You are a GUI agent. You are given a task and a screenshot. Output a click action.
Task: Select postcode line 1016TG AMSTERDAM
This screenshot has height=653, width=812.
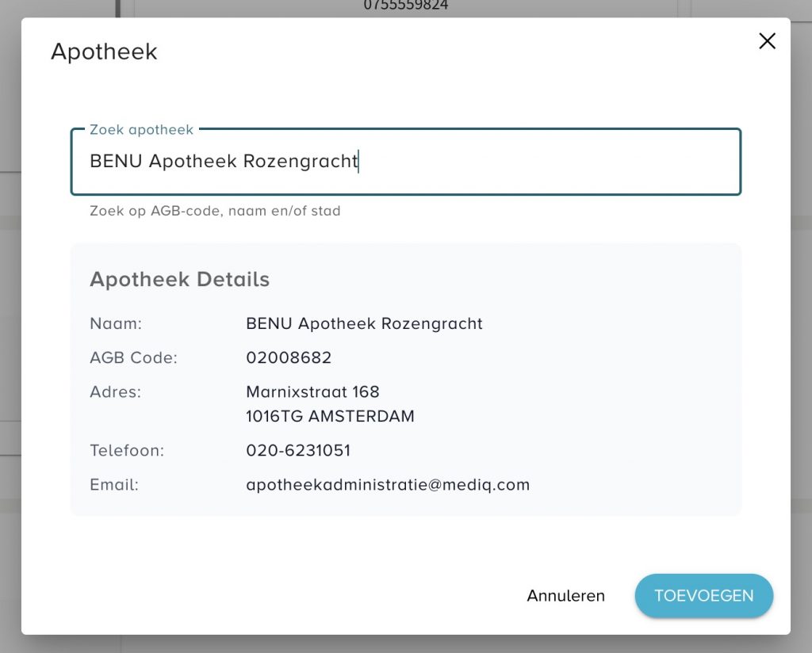coord(330,416)
